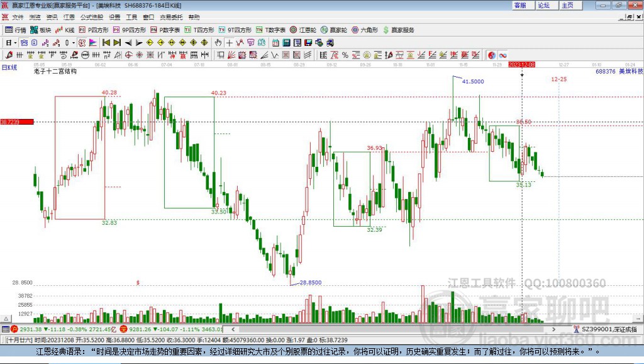Switch to the K线 chart view
This screenshot has width=644, height=364.
(65, 30)
